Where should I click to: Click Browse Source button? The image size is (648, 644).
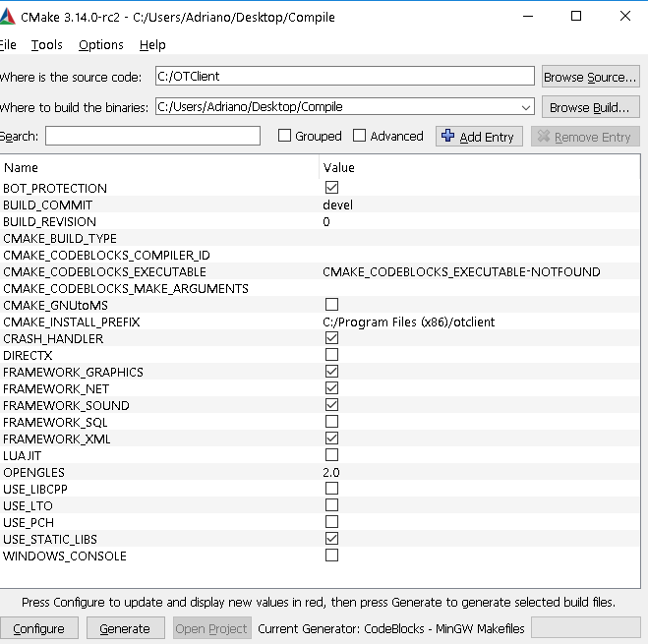click(x=590, y=77)
